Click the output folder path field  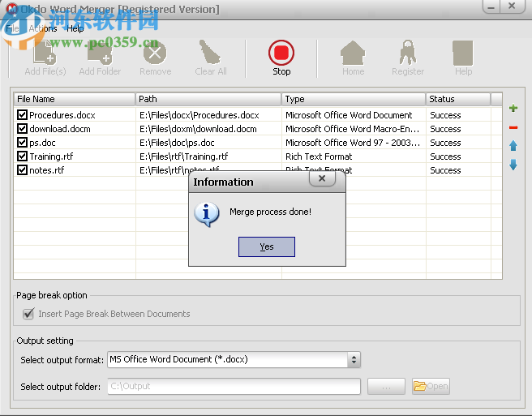coord(234,386)
